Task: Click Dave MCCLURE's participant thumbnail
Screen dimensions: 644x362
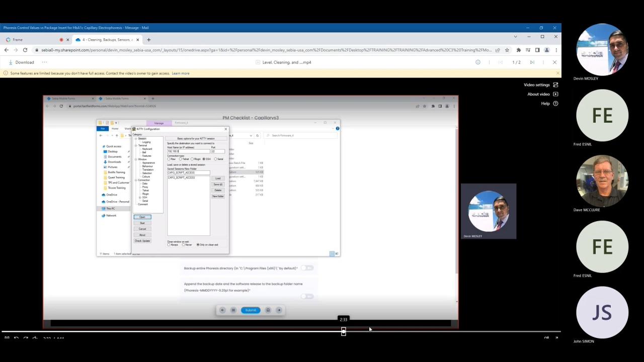Action: pyautogui.click(x=602, y=181)
